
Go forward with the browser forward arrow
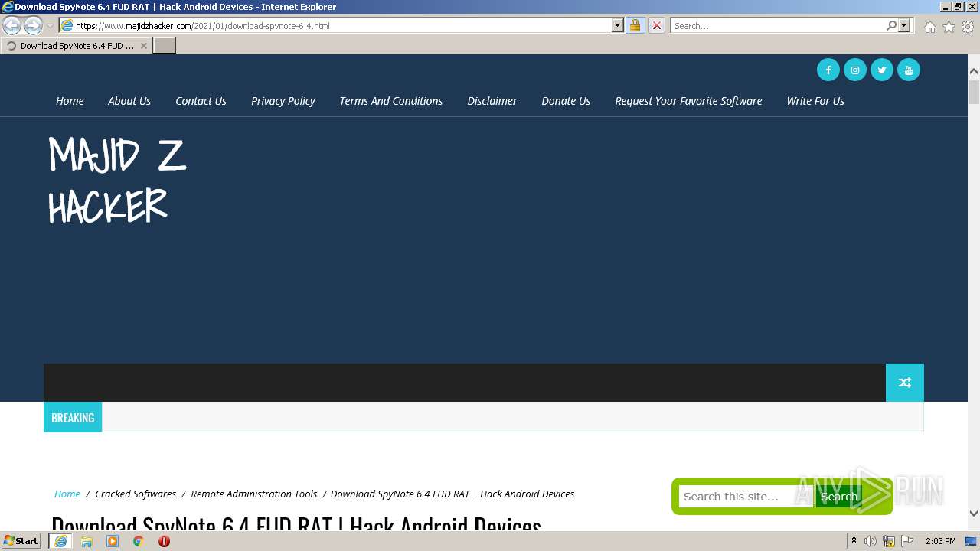click(33, 26)
